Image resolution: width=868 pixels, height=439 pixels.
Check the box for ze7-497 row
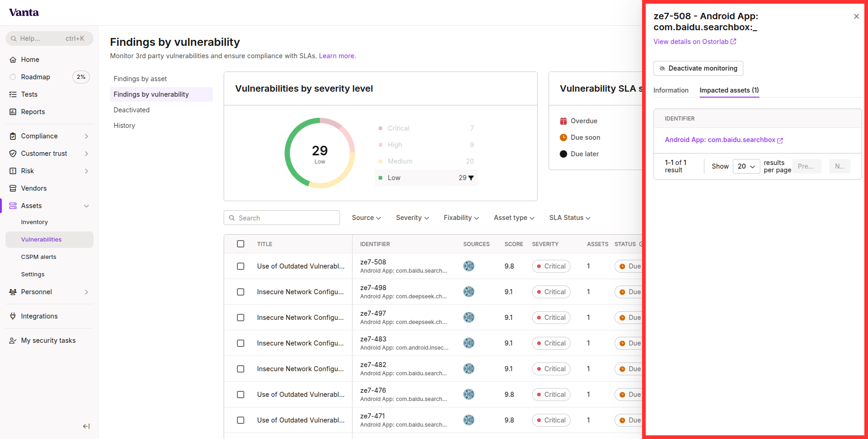[x=241, y=318]
